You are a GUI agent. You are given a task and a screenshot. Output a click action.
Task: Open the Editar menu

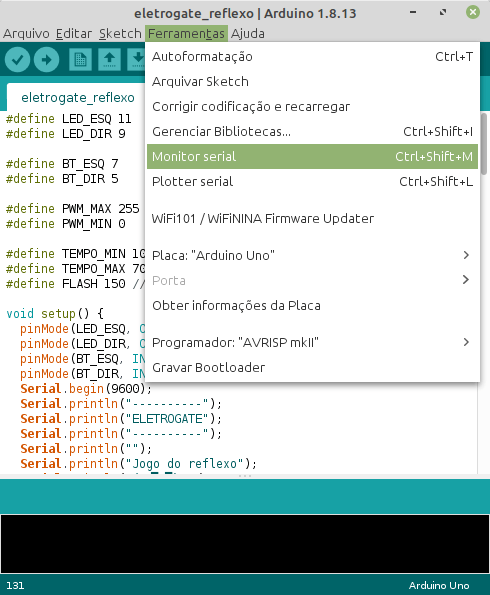click(x=74, y=33)
